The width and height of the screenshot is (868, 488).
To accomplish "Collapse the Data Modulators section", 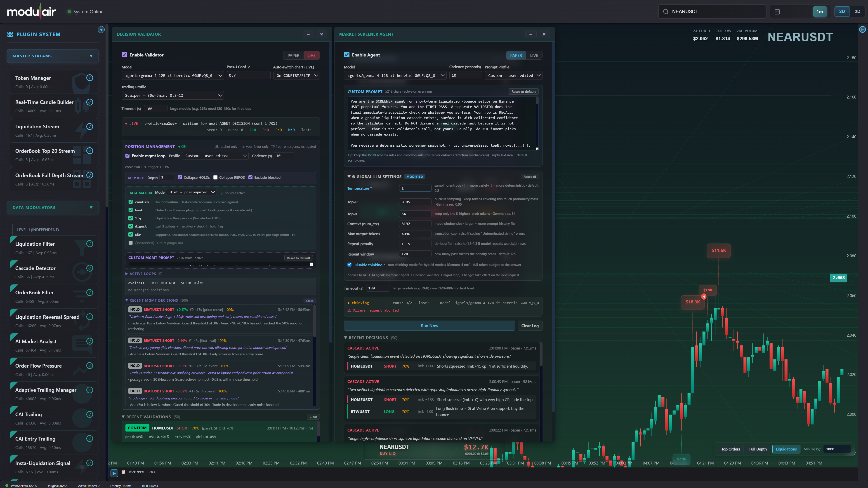I will pyautogui.click(x=53, y=208).
